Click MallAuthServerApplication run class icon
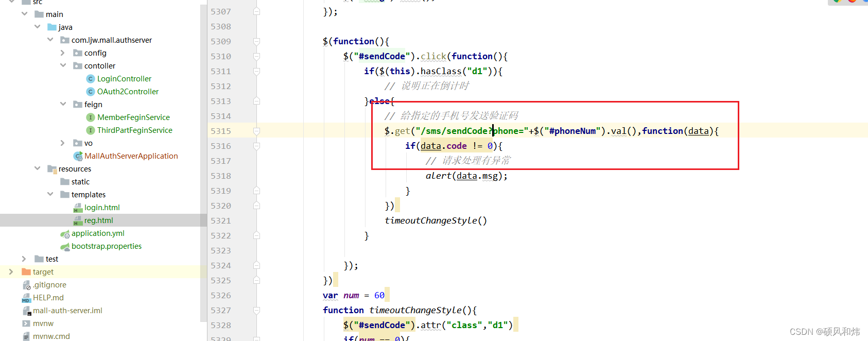This screenshot has height=341, width=868. tap(78, 156)
